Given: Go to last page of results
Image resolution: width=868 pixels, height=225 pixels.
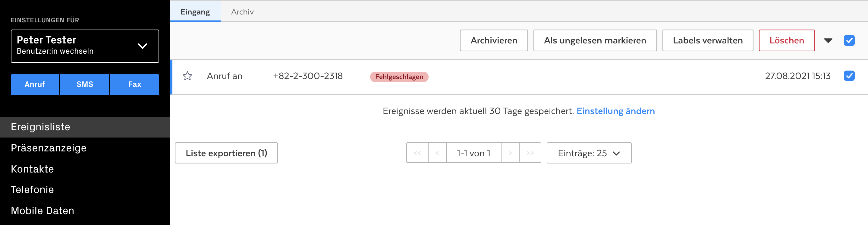Looking at the screenshot, I should coord(530,153).
